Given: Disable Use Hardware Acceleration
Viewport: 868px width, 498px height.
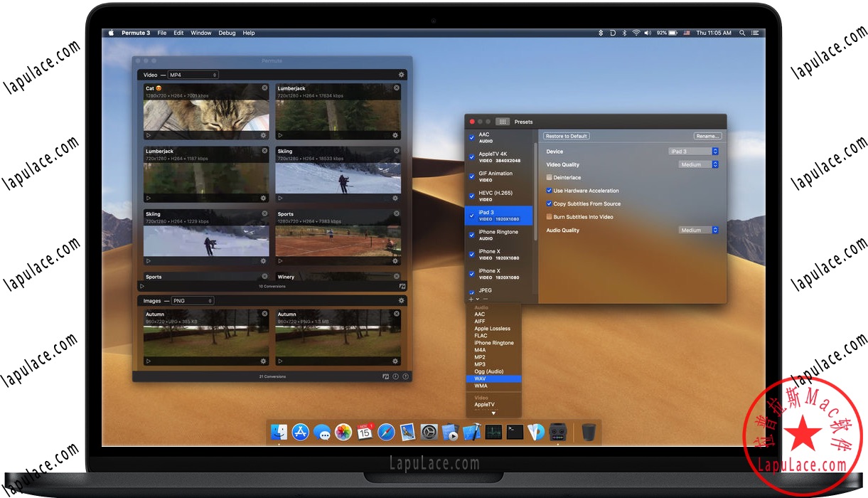Looking at the screenshot, I should click(x=550, y=191).
